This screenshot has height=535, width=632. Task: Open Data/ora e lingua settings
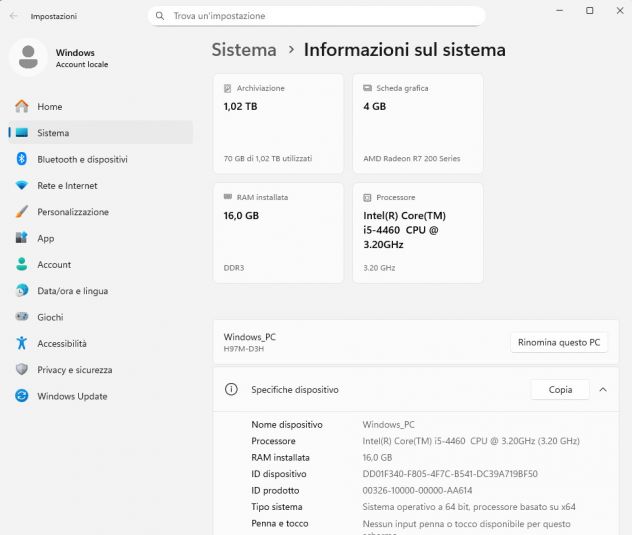pos(101,291)
